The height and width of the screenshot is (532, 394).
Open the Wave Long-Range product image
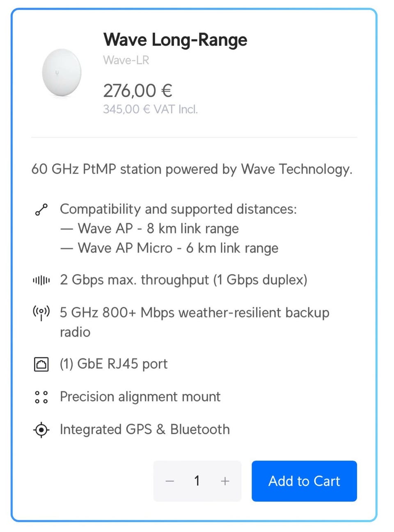click(x=62, y=73)
